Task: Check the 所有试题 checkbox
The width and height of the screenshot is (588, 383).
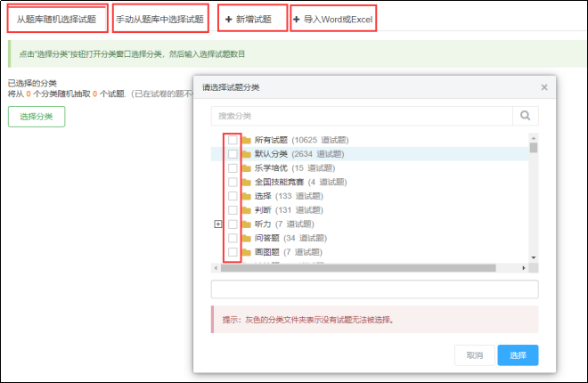Action: pos(233,140)
